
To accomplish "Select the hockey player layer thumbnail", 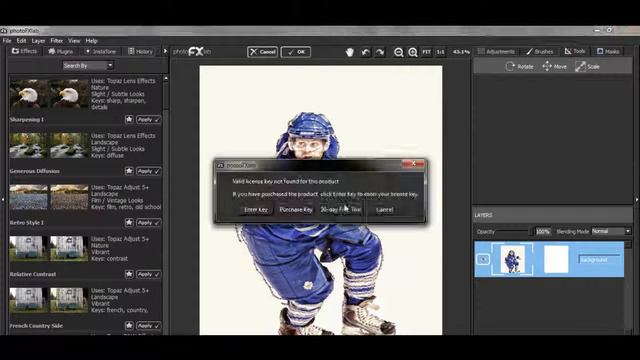I will point(512,259).
